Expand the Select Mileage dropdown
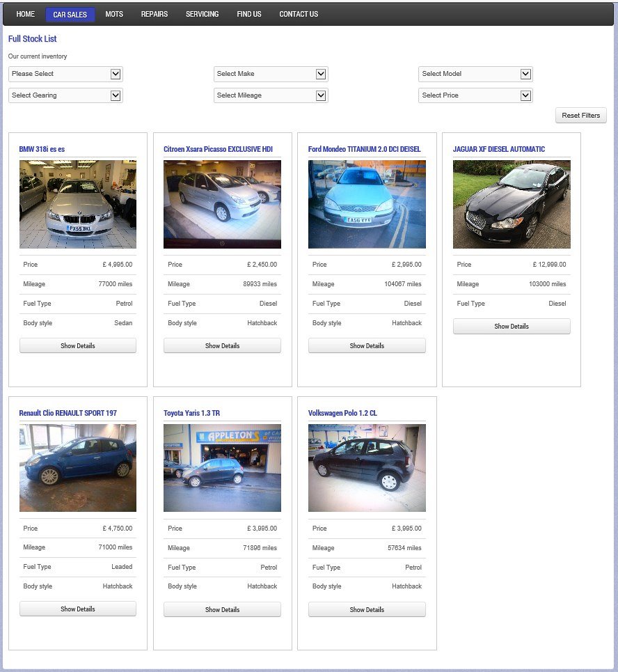The height and width of the screenshot is (672, 618). pyautogui.click(x=270, y=95)
